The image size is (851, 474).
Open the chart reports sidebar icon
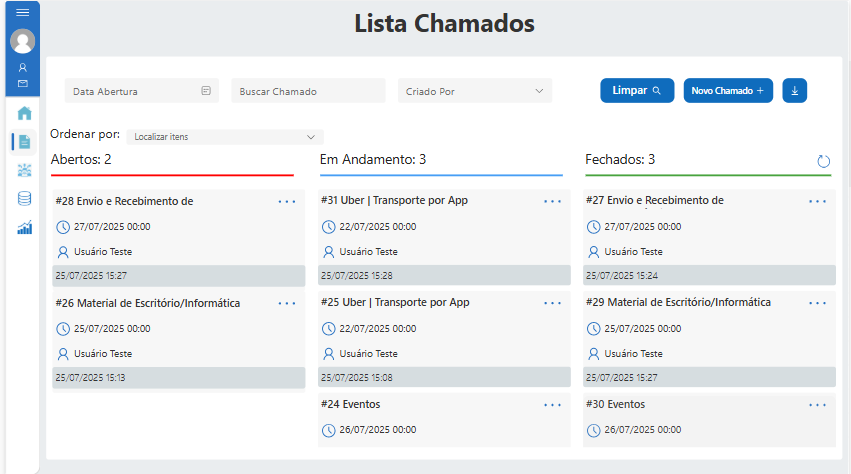(x=24, y=227)
